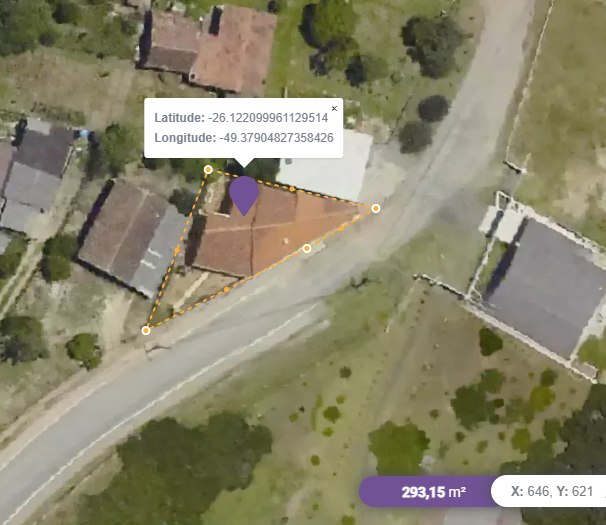Select the polygon's southwestern corner vertex

point(146,331)
